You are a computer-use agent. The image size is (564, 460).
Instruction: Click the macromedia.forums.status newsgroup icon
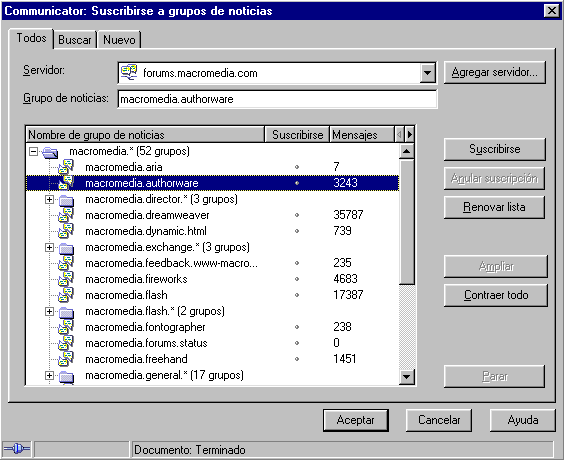(66, 343)
